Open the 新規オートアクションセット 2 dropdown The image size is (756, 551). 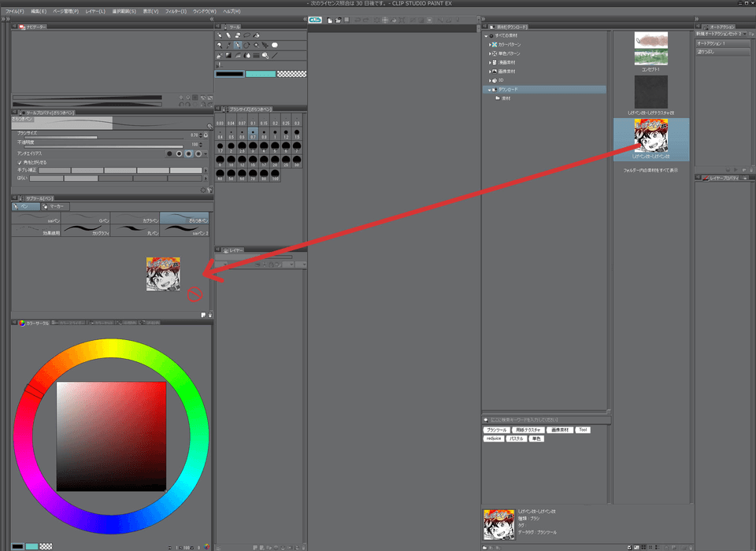pos(745,34)
